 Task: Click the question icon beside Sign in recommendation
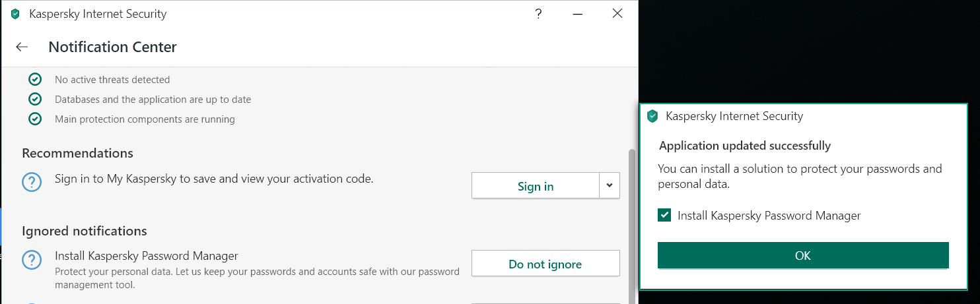[32, 183]
